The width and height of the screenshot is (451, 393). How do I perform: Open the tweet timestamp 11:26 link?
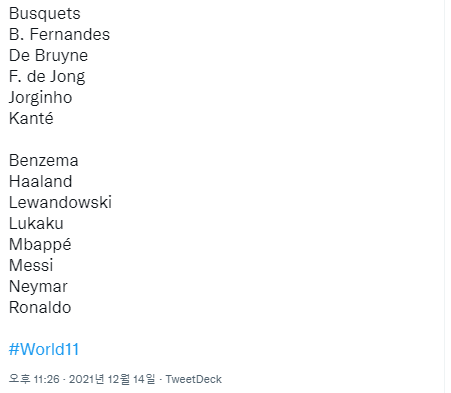tap(46, 379)
